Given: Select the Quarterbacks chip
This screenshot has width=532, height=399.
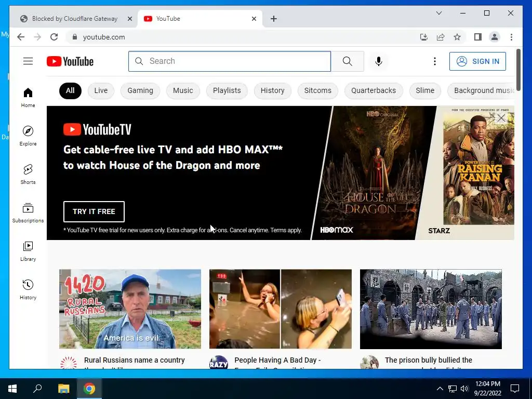Looking at the screenshot, I should (x=374, y=90).
